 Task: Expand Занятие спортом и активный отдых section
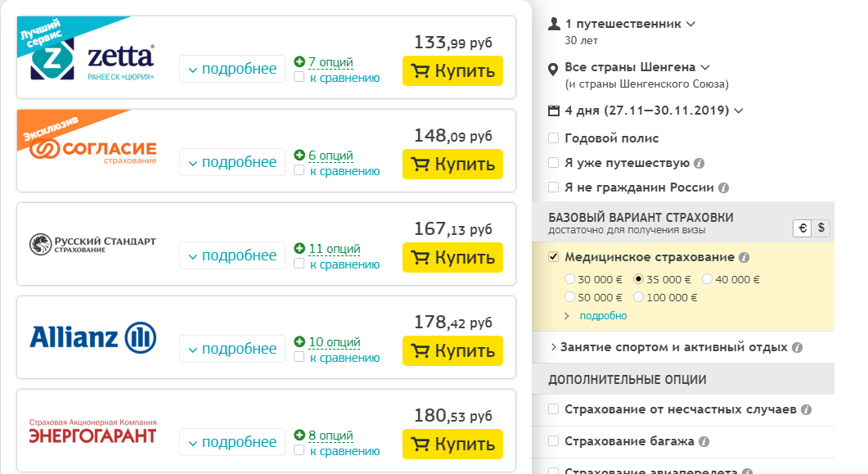(673, 347)
